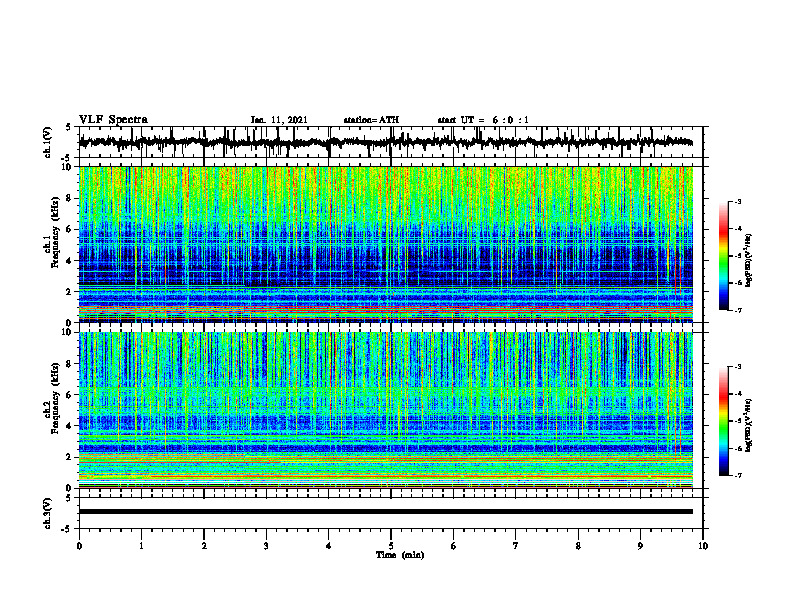Click time axis tick label "8"
Screen dimensions: 792x612
click(578, 546)
